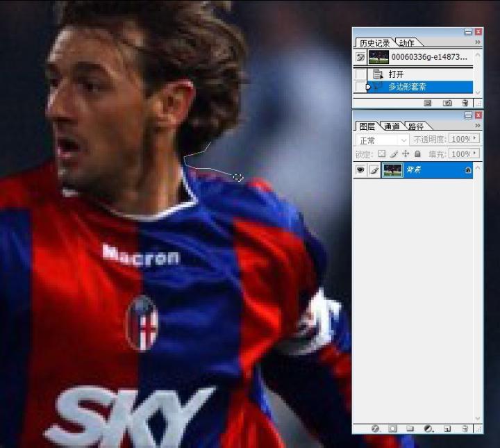Click new document from current state icon
The width and height of the screenshot is (500, 448).
pyautogui.click(x=428, y=103)
